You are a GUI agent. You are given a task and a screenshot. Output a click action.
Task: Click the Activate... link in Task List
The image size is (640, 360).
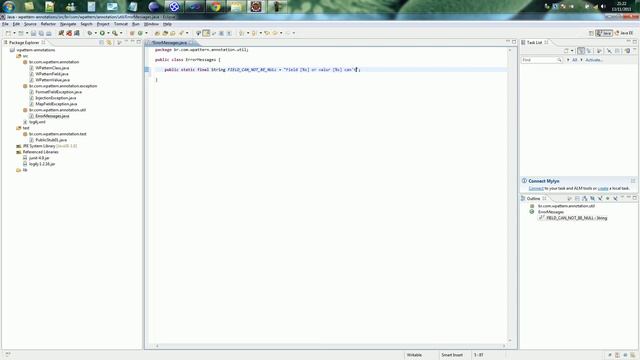(594, 60)
